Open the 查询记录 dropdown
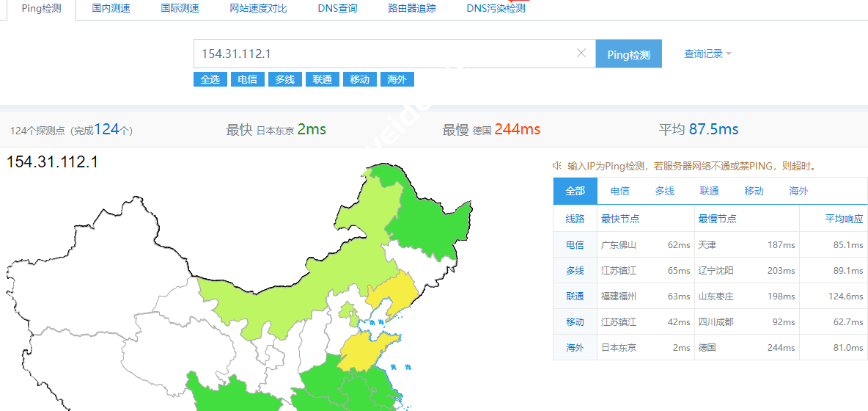Viewport: 868px width, 411px height. (707, 54)
